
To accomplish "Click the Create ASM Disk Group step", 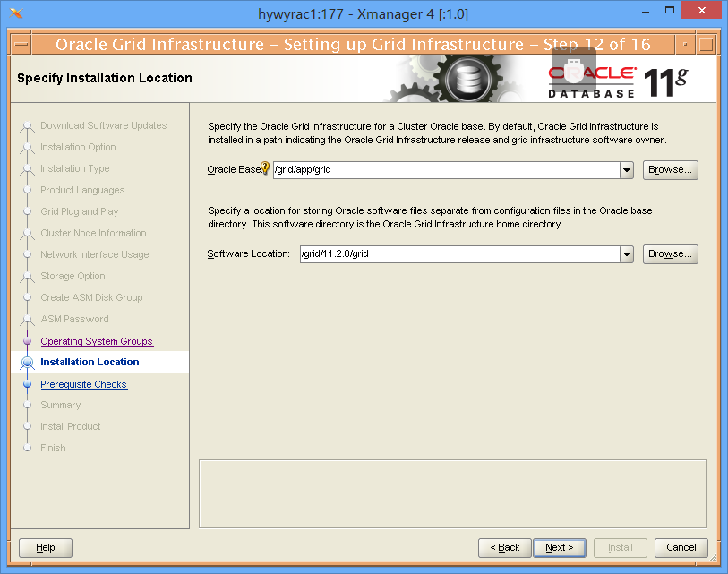I will [91, 297].
